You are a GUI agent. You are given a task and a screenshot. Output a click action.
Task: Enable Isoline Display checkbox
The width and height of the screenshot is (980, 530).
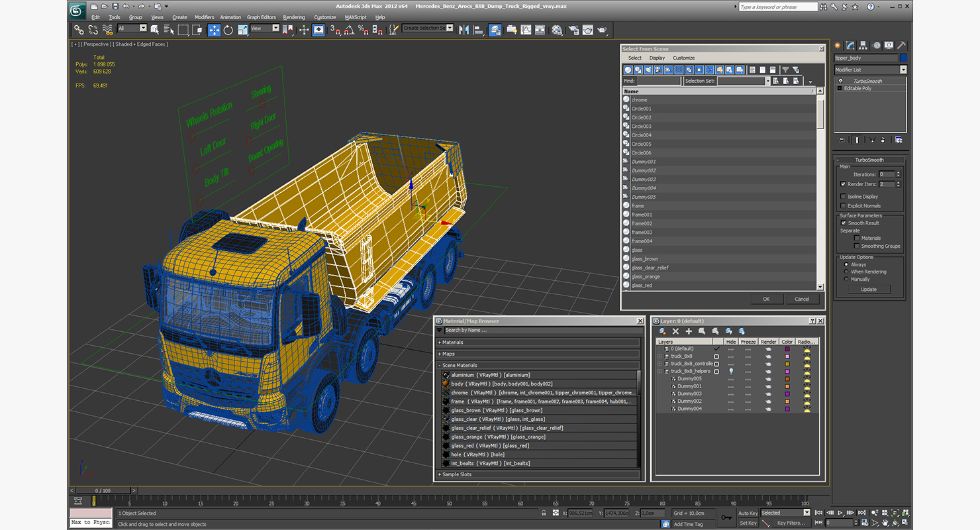[x=843, y=196]
